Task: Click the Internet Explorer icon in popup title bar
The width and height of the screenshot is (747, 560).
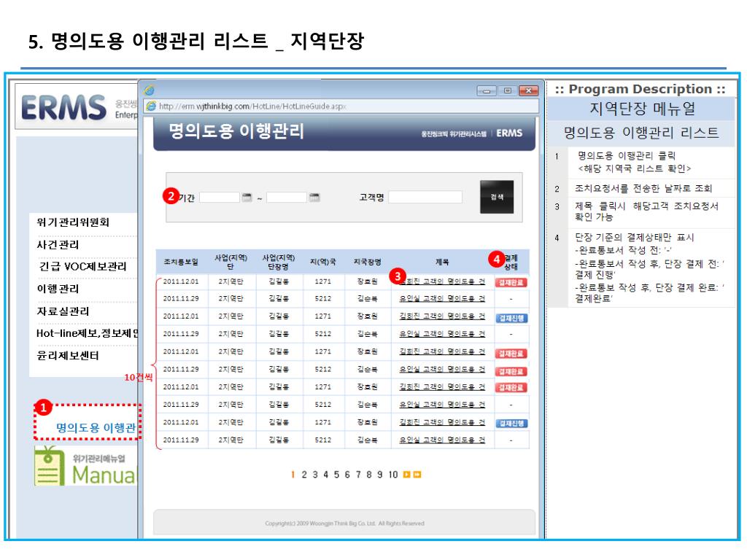Action: click(150, 90)
